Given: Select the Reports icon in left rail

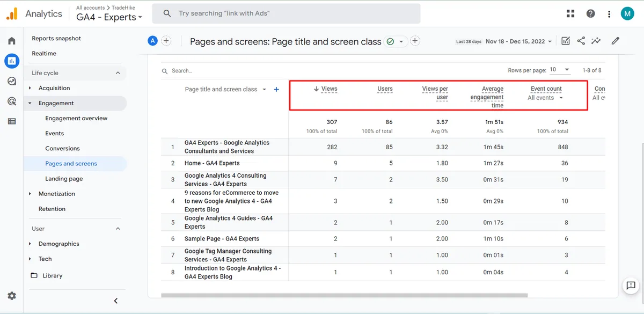Looking at the screenshot, I should click(x=12, y=61).
